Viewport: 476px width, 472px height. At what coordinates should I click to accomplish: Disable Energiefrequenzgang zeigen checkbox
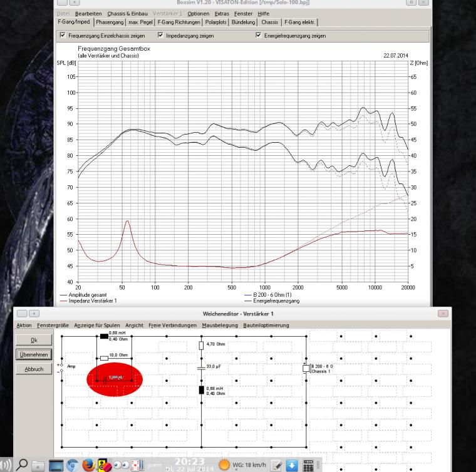pos(258,36)
